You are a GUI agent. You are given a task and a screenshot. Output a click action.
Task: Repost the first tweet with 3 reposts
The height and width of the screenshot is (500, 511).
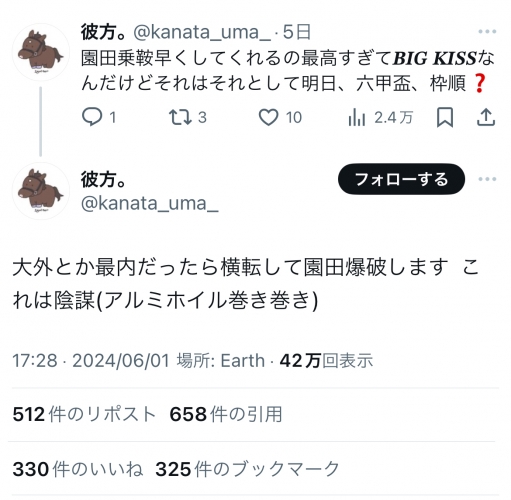pyautogui.click(x=188, y=117)
